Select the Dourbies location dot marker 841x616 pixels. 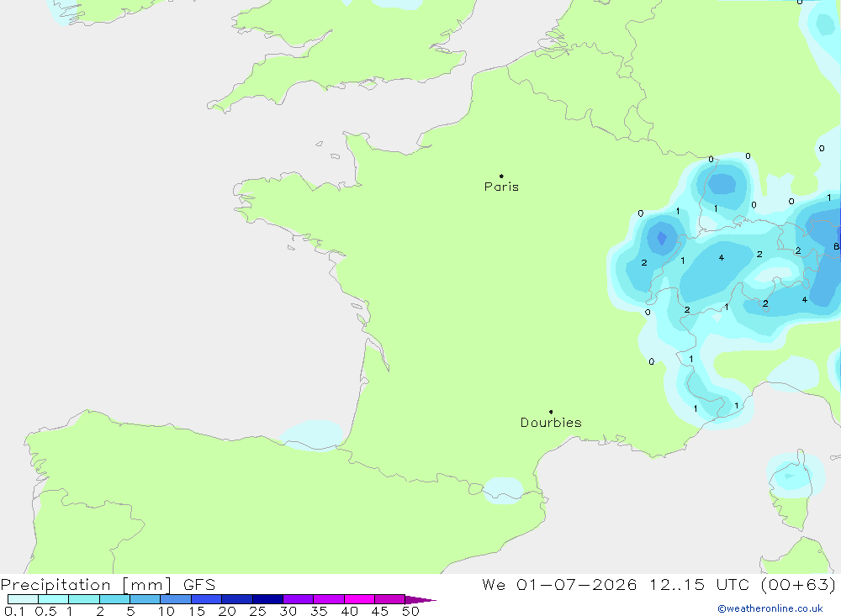[551, 412]
